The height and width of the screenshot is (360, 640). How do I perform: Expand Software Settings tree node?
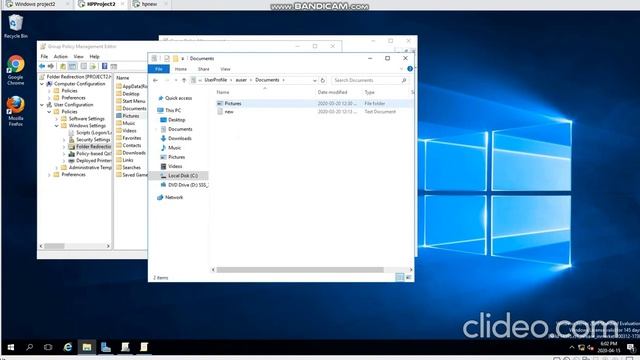(x=57, y=119)
